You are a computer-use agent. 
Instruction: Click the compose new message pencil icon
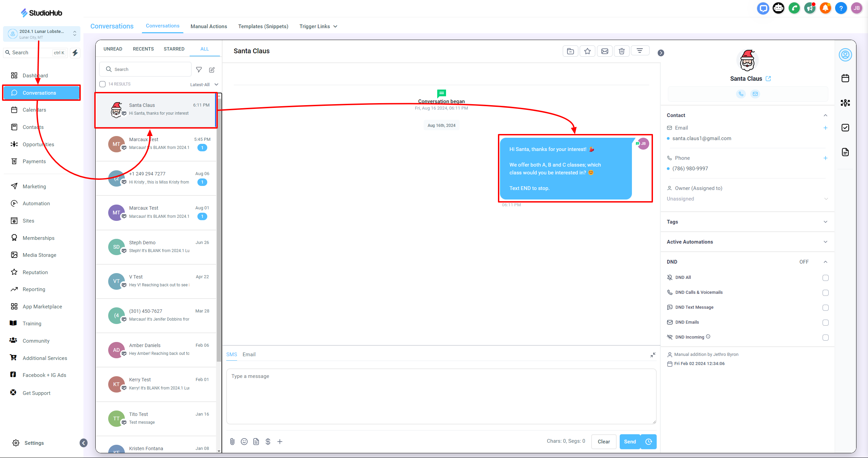pos(212,70)
